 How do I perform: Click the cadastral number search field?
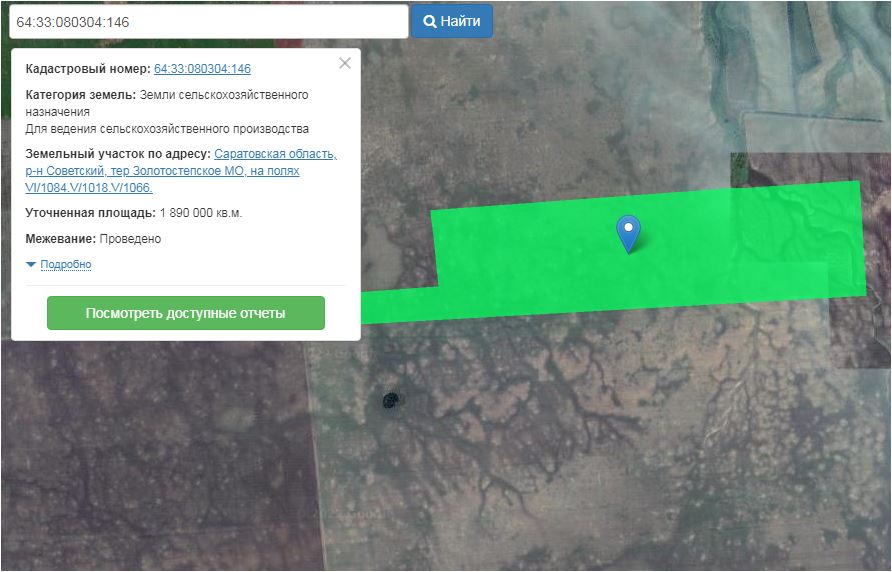pyautogui.click(x=209, y=22)
